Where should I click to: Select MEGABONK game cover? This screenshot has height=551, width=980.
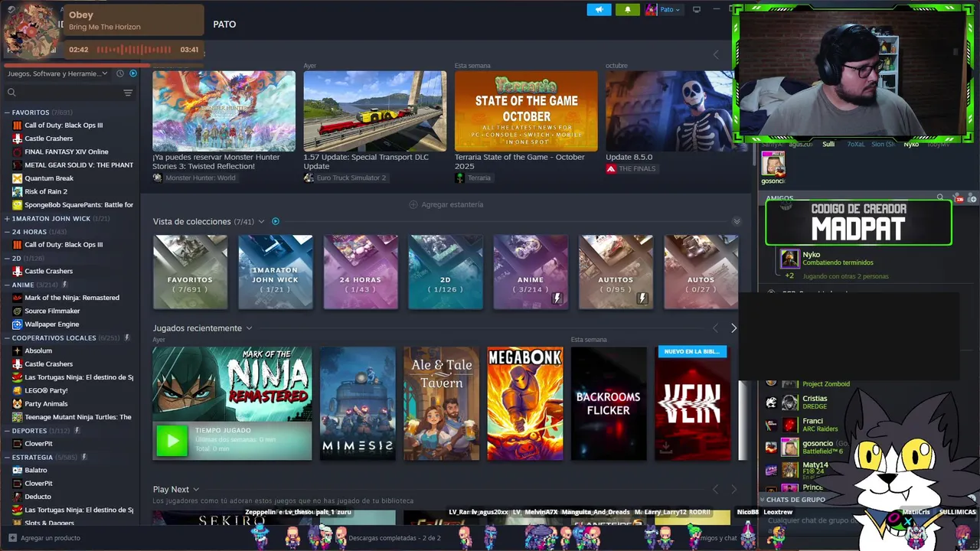click(x=525, y=404)
